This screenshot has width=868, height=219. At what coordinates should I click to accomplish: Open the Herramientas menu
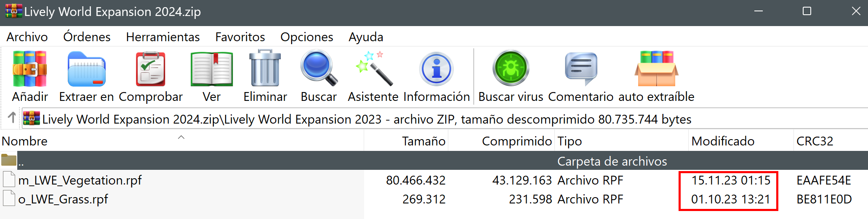point(163,37)
